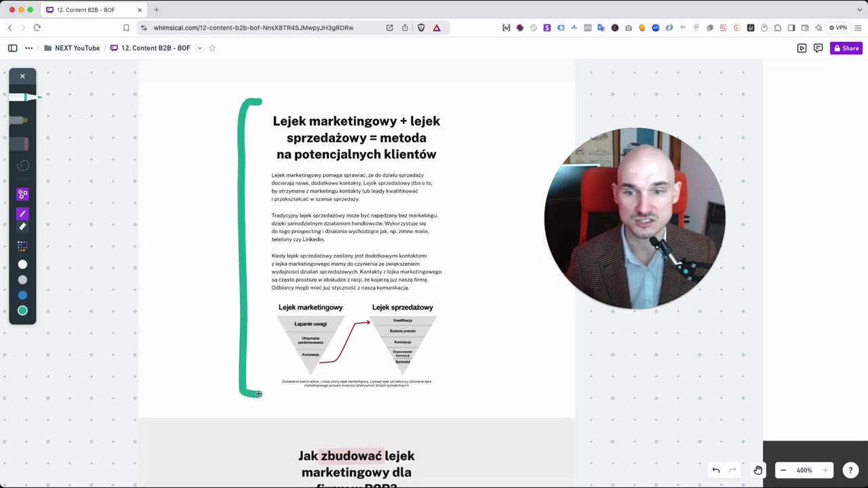Open the 400% zoom level menu

click(x=804, y=470)
